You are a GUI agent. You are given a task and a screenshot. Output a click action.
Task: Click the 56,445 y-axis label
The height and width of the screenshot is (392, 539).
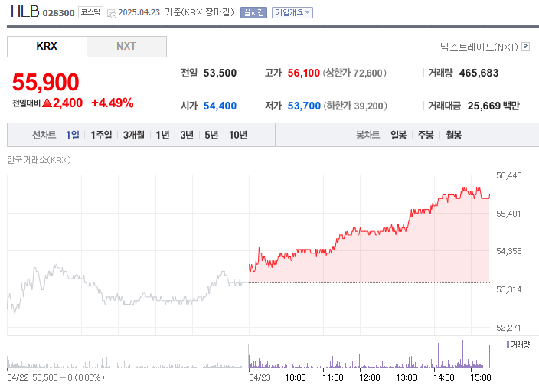(508, 176)
